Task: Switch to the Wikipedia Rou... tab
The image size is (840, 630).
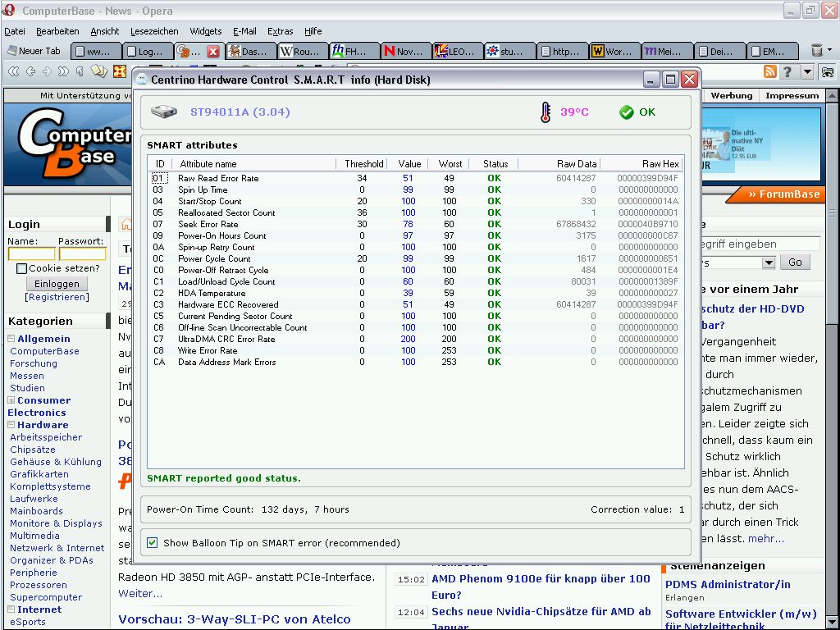Action: pyautogui.click(x=301, y=52)
